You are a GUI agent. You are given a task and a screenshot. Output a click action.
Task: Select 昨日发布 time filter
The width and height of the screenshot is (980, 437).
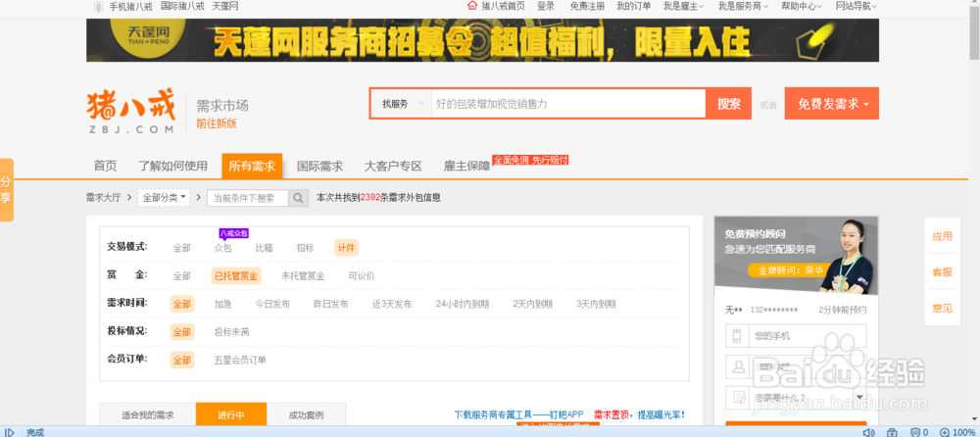330,305
